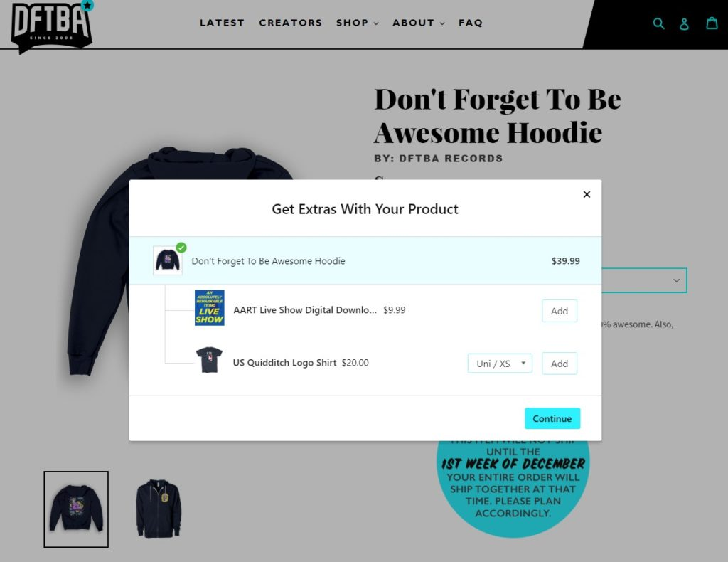Click the Continue button
This screenshot has height=562, width=728.
[x=552, y=418]
